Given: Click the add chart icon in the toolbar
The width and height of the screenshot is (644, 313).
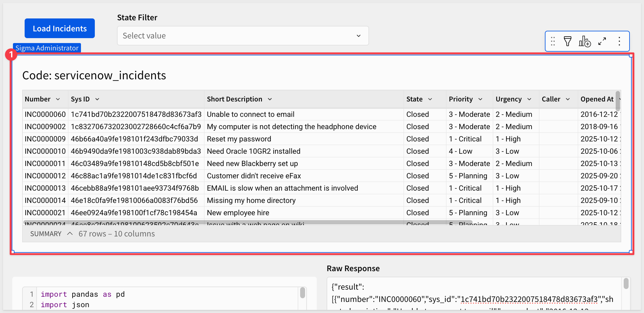Looking at the screenshot, I should (585, 41).
